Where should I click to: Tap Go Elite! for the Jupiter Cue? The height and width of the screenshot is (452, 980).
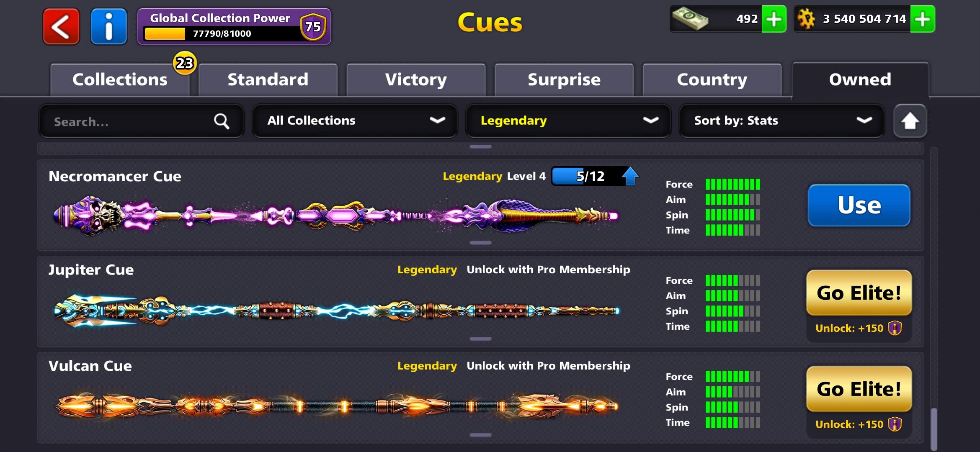click(x=859, y=293)
